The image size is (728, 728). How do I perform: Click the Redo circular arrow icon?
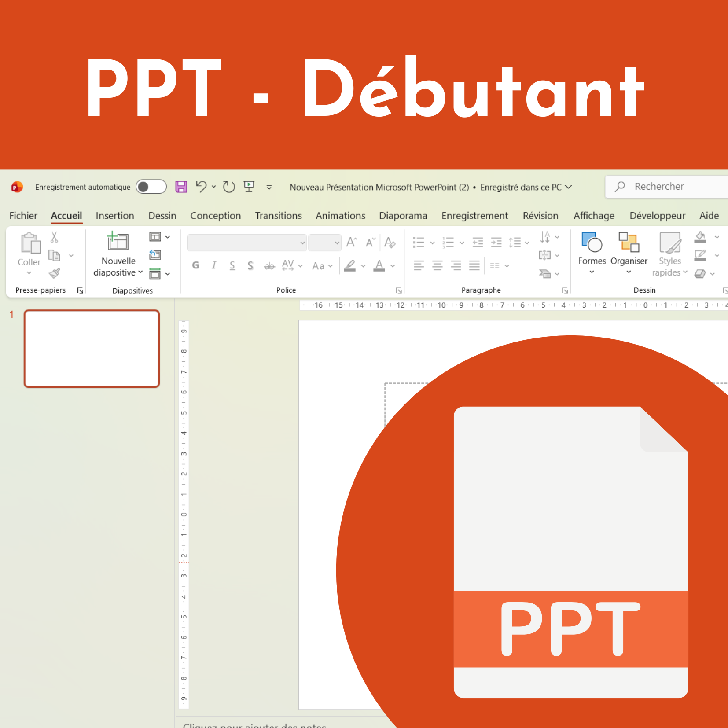click(229, 187)
